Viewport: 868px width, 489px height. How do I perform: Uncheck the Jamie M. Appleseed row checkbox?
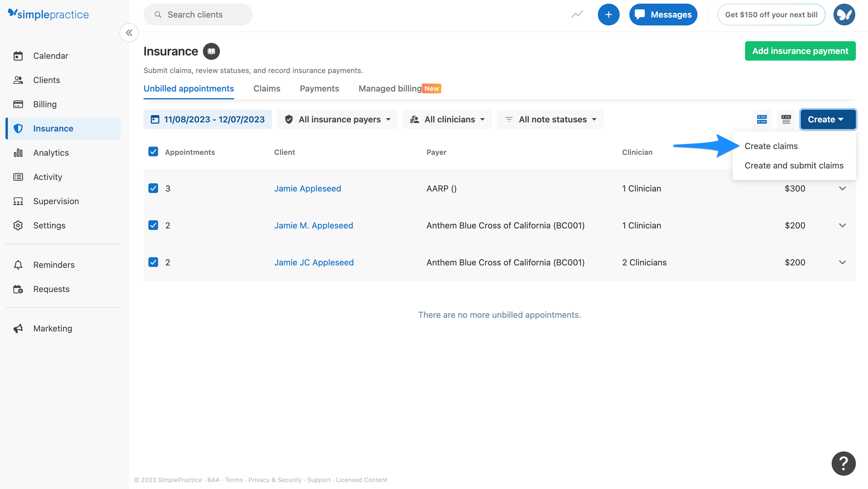(x=153, y=225)
